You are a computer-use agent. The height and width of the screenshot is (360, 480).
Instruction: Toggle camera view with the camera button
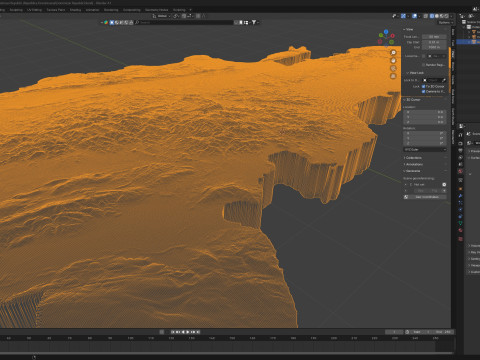pyautogui.click(x=393, y=68)
